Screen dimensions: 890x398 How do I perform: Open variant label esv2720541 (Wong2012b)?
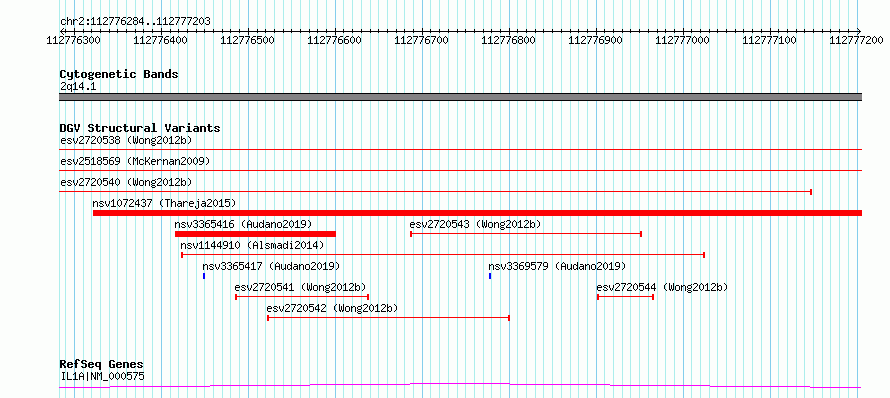pos(300,287)
